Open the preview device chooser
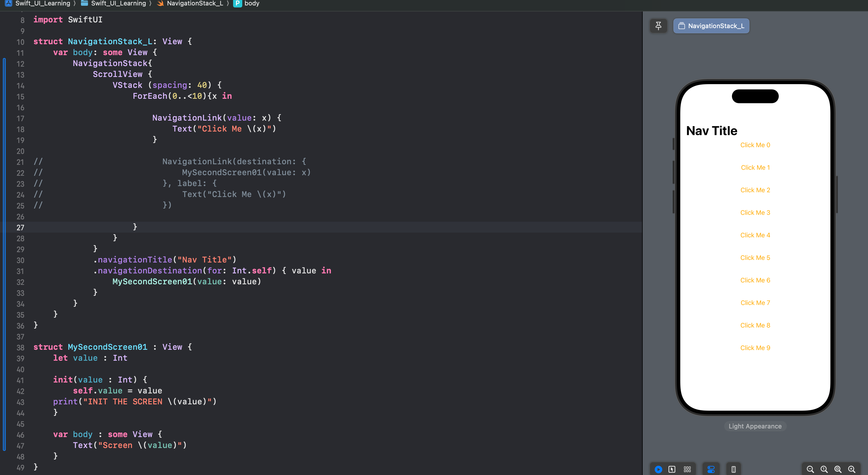Screen dimensions: 868x475 pos(733,469)
